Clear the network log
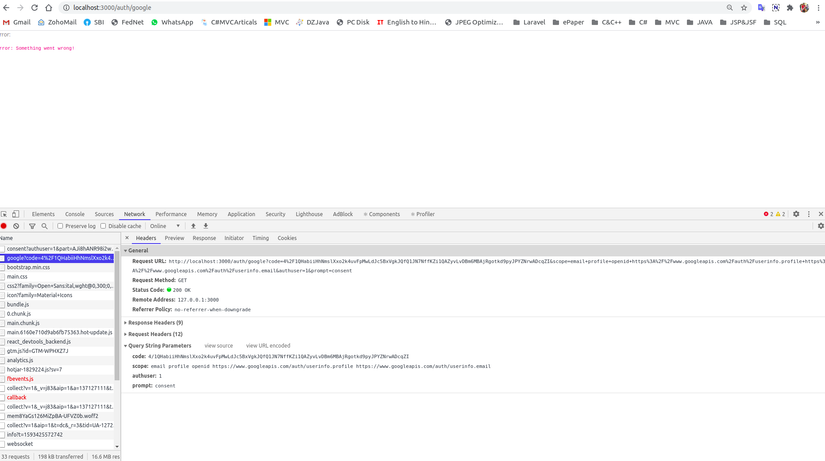Viewport: 825px width, 461px height. 16,226
